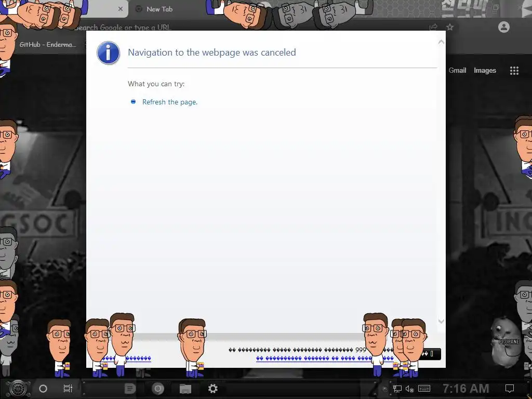
Task: Click the 7:16 AM clock
Action: click(x=465, y=389)
